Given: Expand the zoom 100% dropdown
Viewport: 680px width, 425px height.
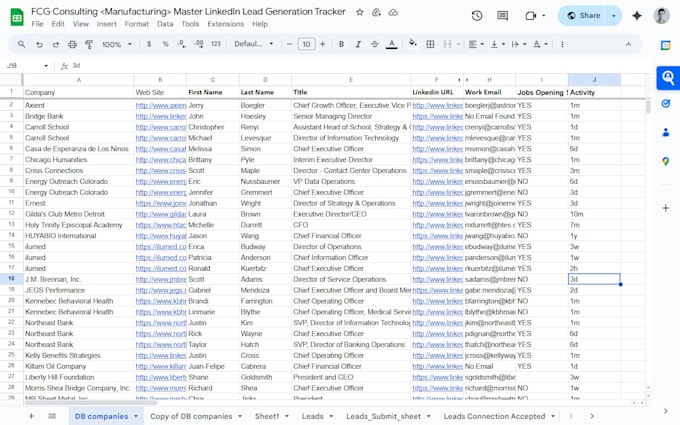Looking at the screenshot, I should 117,44.
